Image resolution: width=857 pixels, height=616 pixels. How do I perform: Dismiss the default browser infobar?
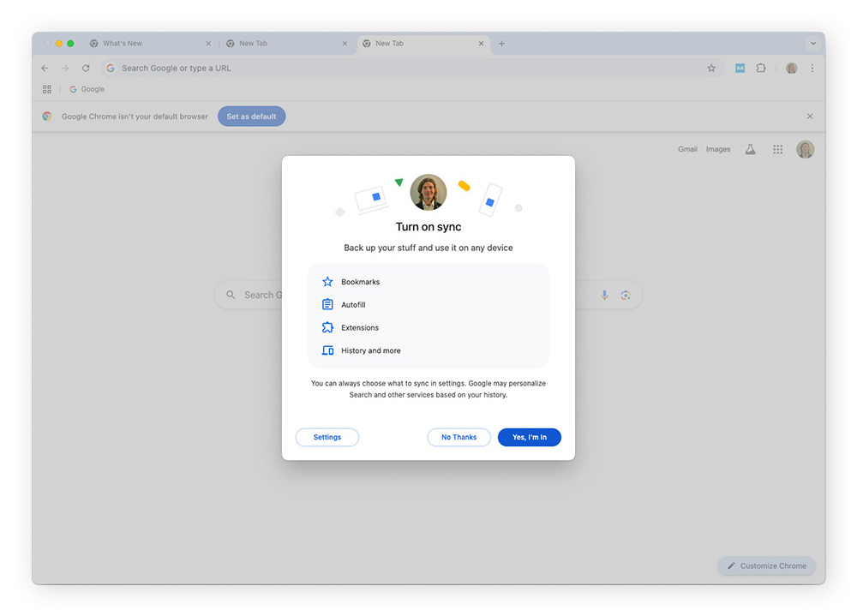(810, 117)
